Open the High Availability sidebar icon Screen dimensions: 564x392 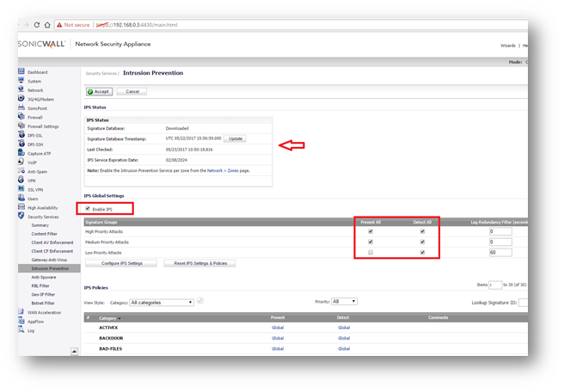21,207
